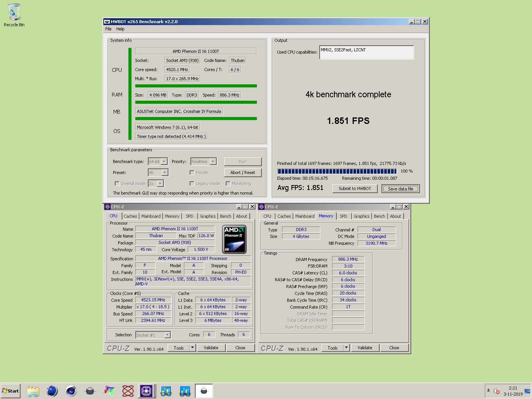The width and height of the screenshot is (532, 399).
Task: Open the second Geekbench glasses taskbar icon
Action: click(x=185, y=391)
